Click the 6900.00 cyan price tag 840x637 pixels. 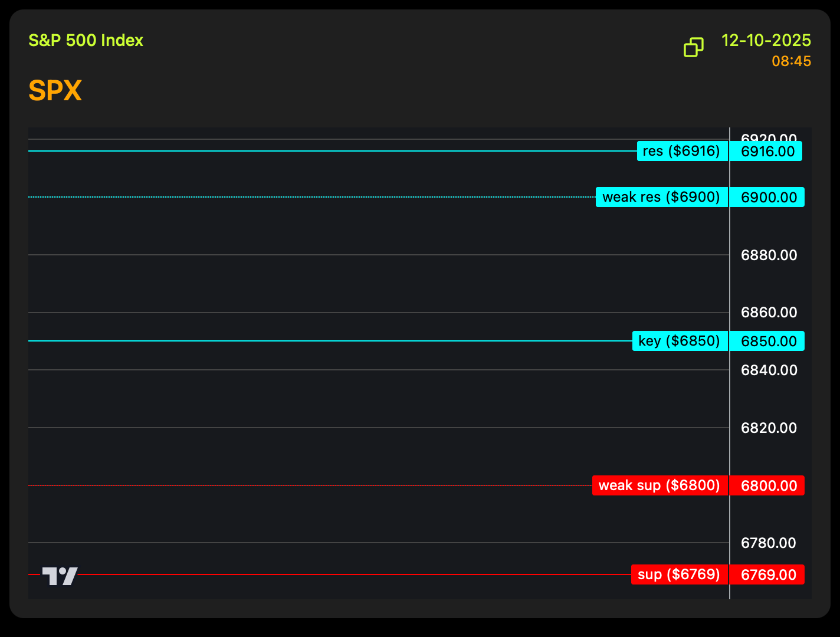click(769, 198)
